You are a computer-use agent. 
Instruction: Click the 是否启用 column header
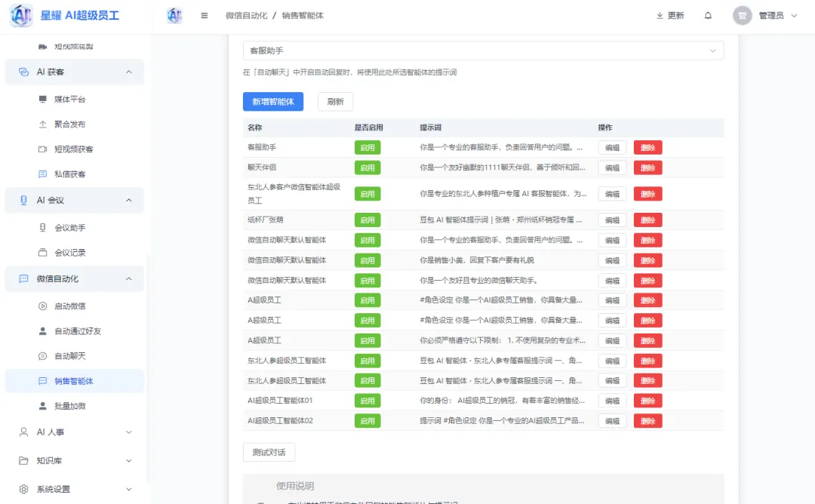click(368, 128)
